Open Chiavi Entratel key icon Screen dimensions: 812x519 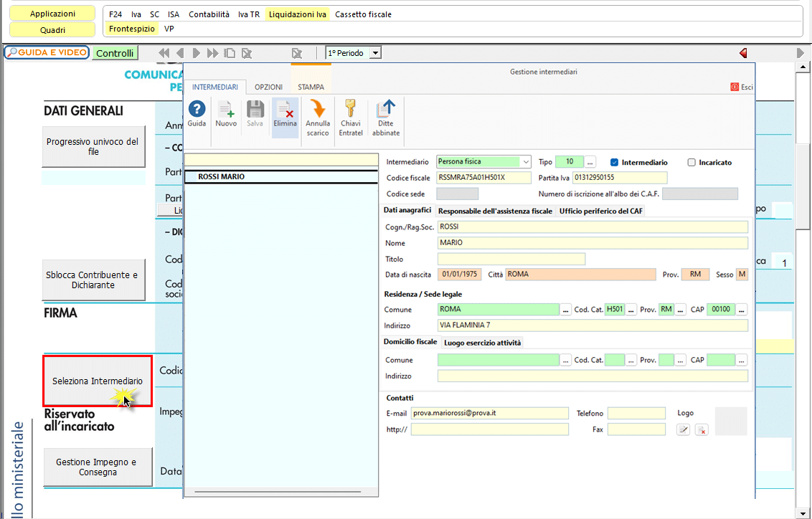[351, 110]
